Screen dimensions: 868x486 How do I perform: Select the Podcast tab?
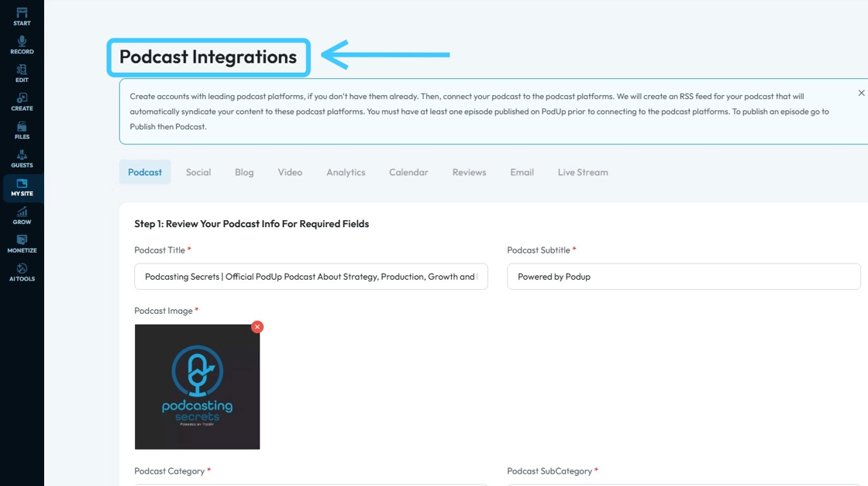tap(145, 172)
